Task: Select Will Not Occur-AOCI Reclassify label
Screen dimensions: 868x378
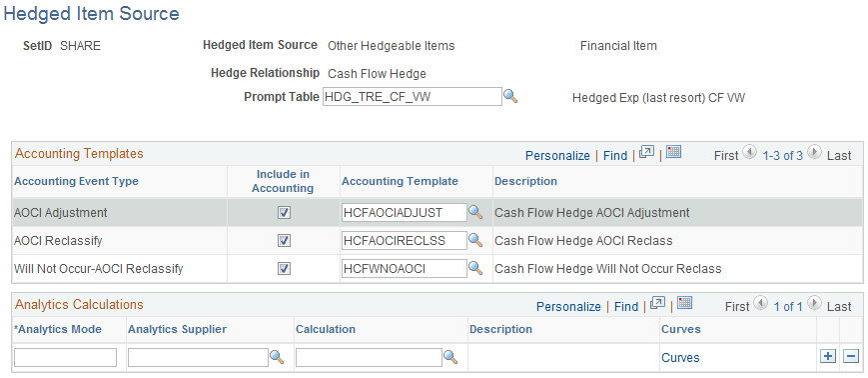Action: pyautogui.click(x=99, y=269)
